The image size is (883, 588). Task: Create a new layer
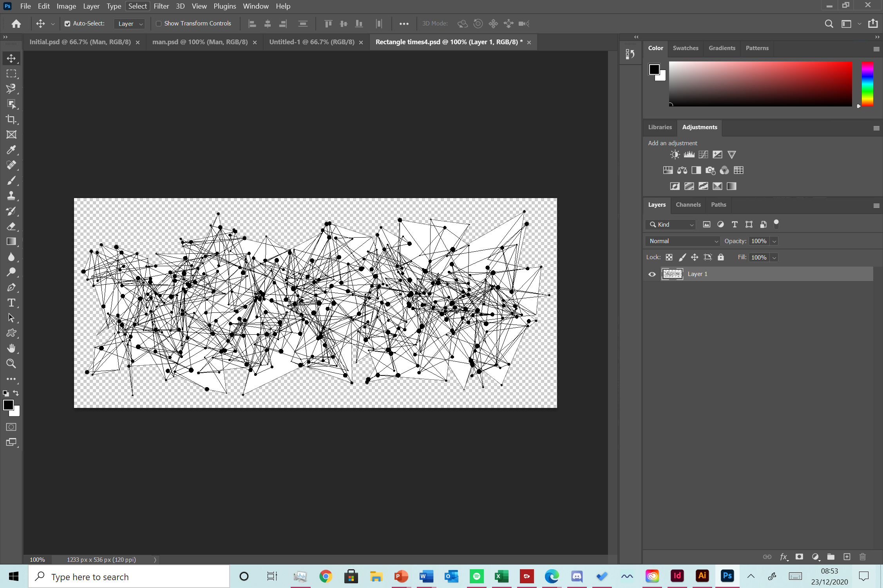coord(847,557)
